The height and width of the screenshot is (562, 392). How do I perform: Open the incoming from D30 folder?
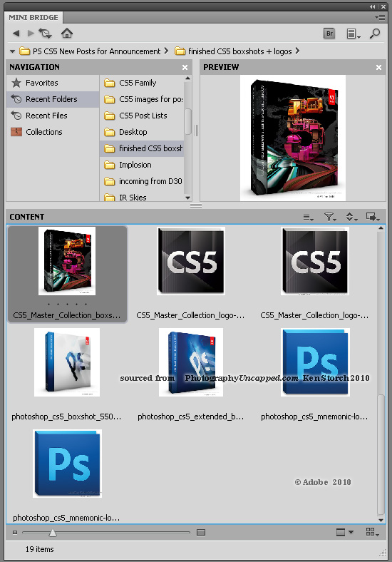[x=142, y=181]
